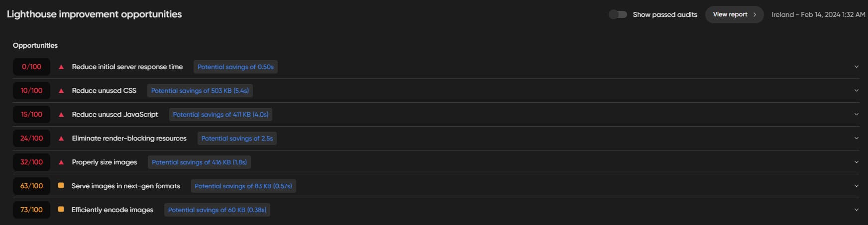
Task: Expand the Reduce unused CSS row chevron
Action: (856, 90)
